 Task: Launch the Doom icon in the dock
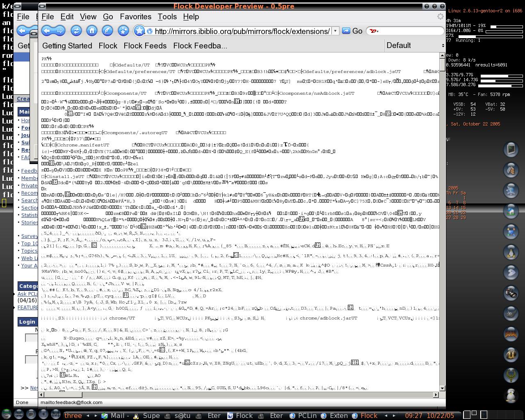(x=511, y=334)
